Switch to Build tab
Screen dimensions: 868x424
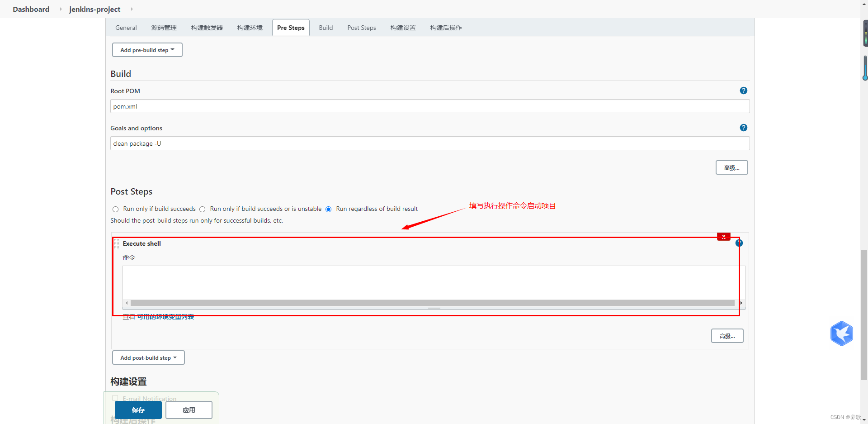coord(326,28)
